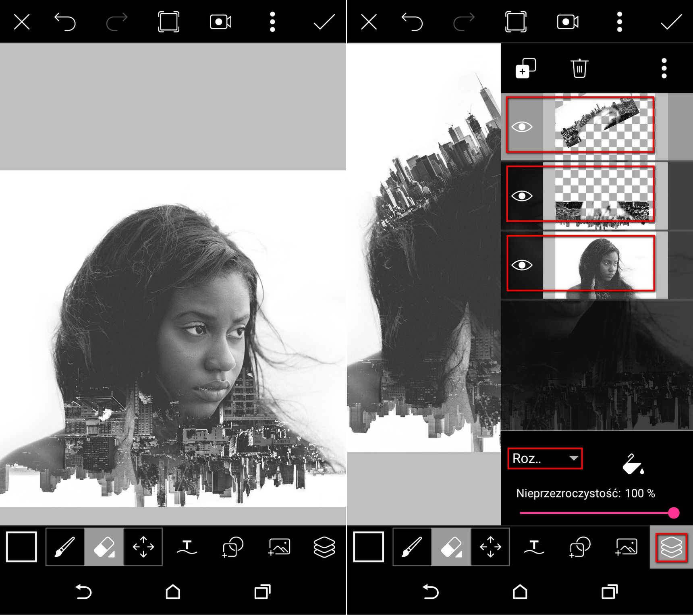Hide the top city skyline layer
Image resolution: width=693 pixels, height=616 pixels.
click(522, 127)
